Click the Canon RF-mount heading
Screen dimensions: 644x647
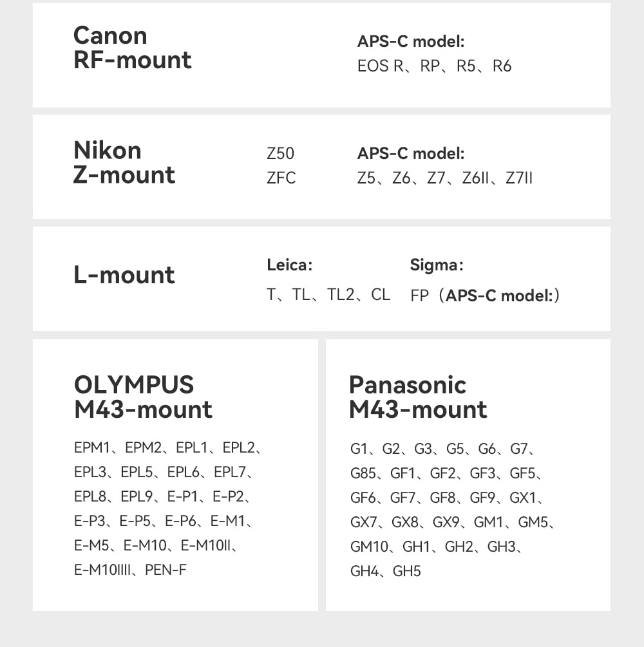click(x=133, y=48)
